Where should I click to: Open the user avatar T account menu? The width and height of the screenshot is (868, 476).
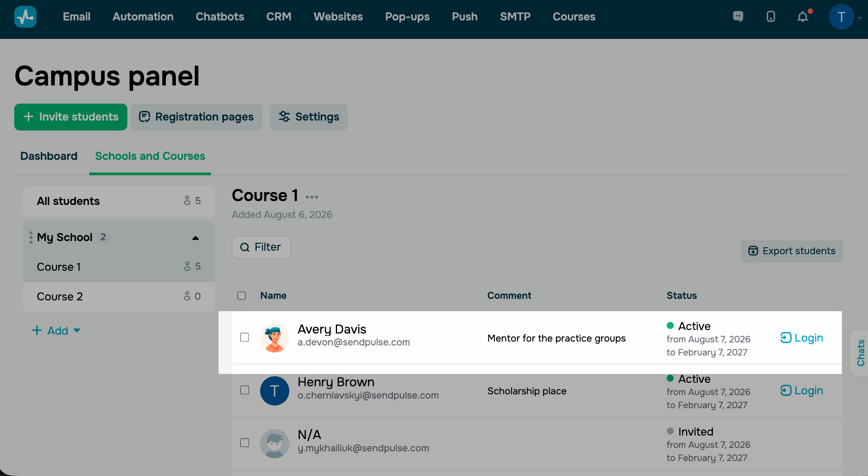[x=841, y=17]
